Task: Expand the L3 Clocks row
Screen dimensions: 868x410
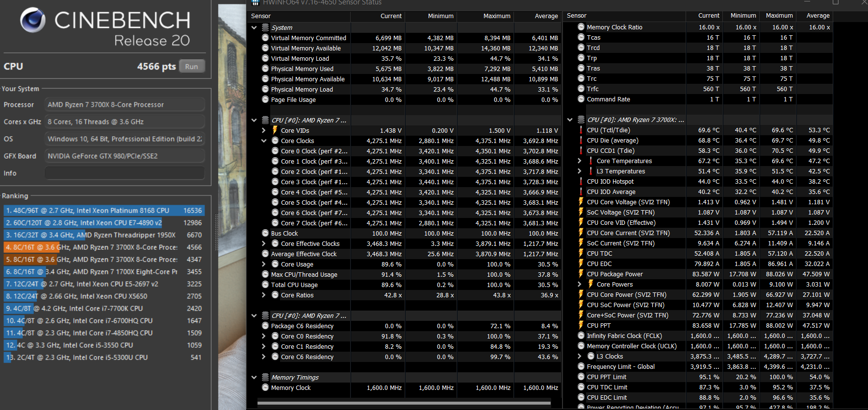Action: click(x=580, y=356)
